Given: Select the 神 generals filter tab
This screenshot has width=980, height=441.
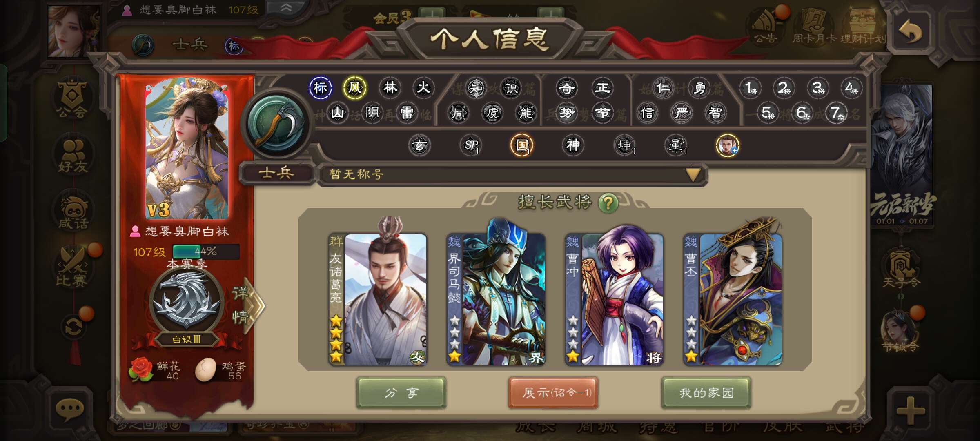Looking at the screenshot, I should (573, 145).
